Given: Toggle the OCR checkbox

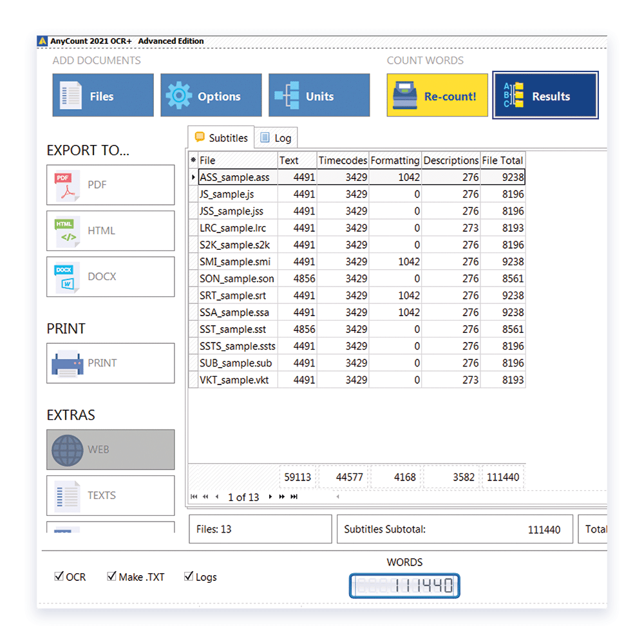Looking at the screenshot, I should pyautogui.click(x=70, y=577).
